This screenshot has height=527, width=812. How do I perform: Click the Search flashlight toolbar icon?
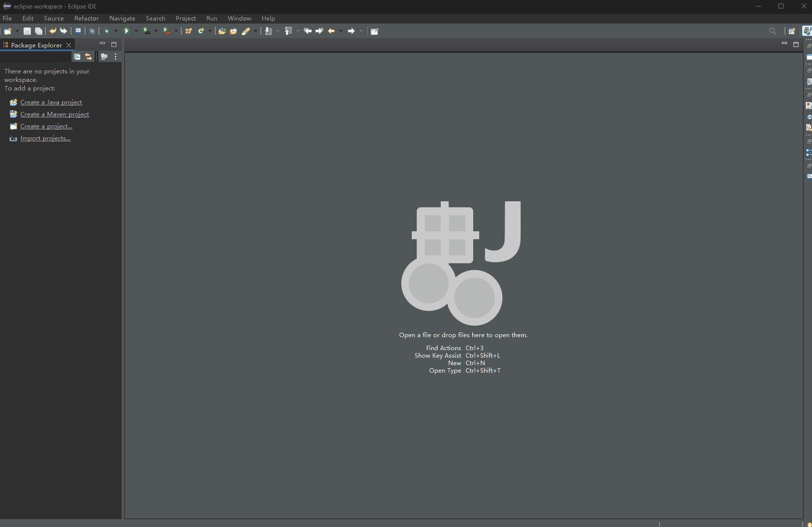[246, 31]
